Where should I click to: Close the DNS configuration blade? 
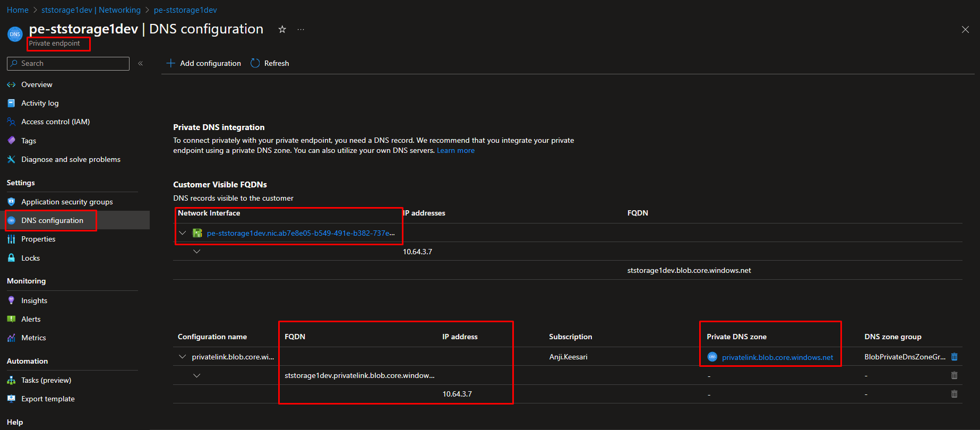coord(965,30)
